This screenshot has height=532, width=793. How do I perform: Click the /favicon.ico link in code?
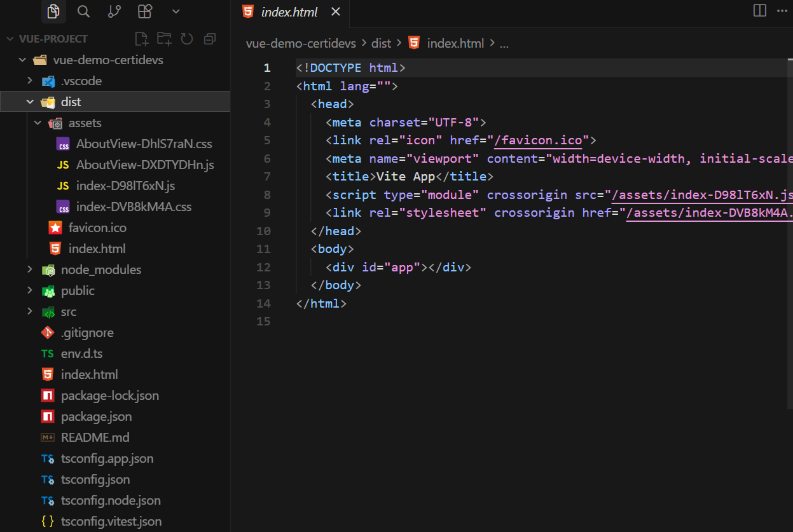[x=538, y=140]
